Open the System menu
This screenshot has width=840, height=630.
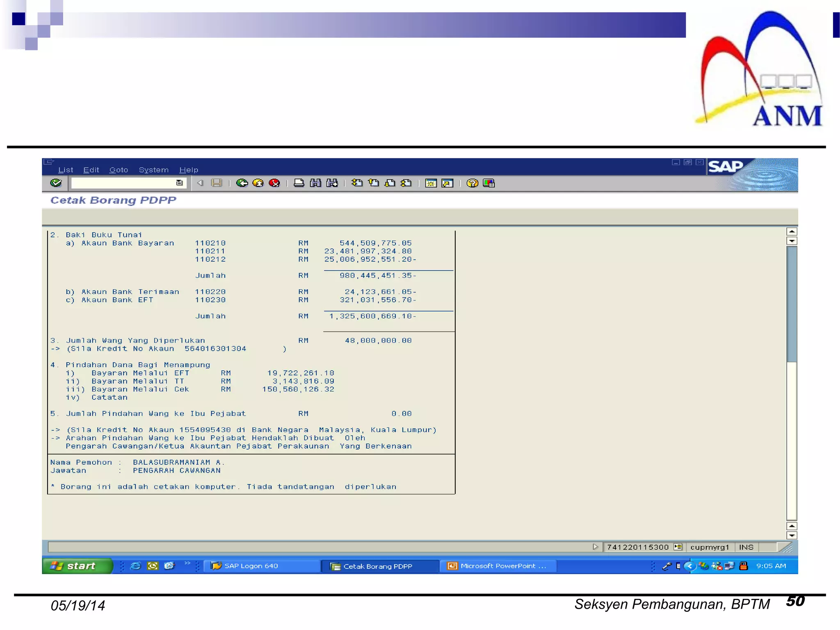click(153, 170)
